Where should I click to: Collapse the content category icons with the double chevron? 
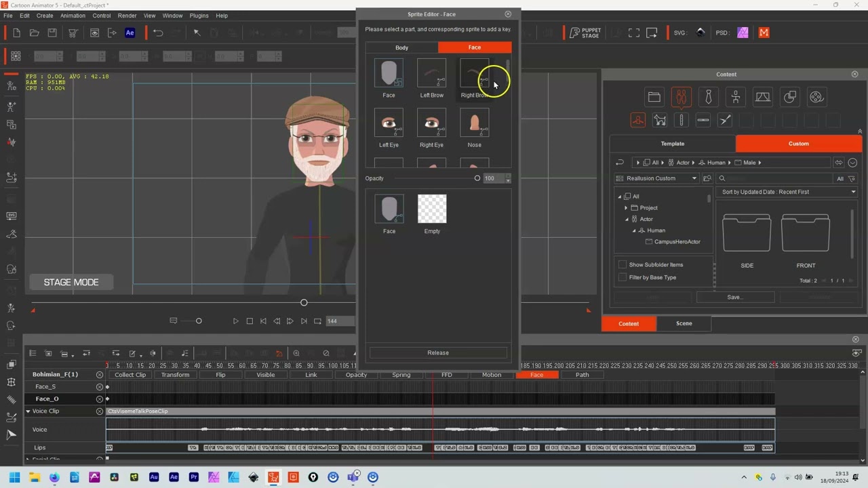coord(860,131)
